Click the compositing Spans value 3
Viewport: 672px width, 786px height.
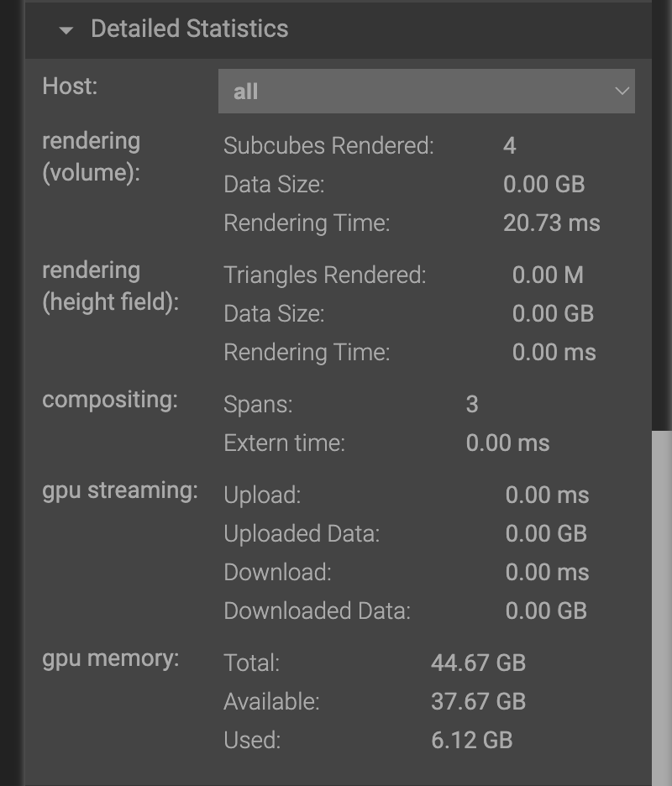pos(472,405)
